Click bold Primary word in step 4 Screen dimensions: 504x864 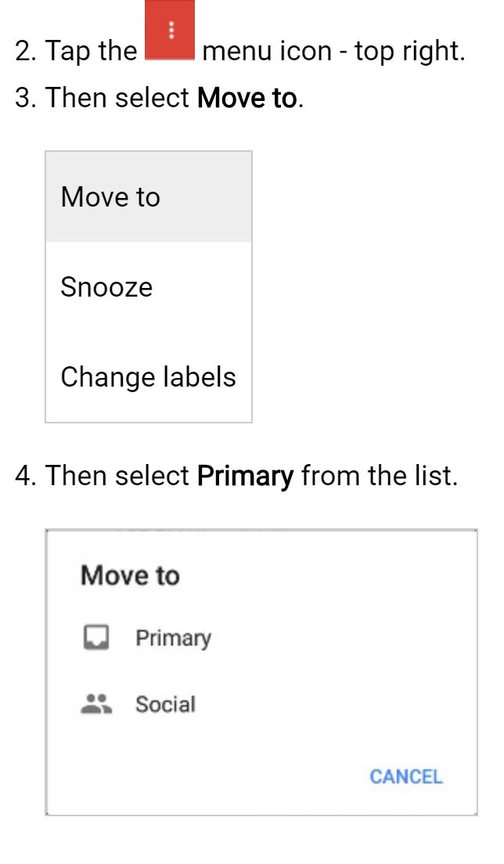(x=245, y=476)
